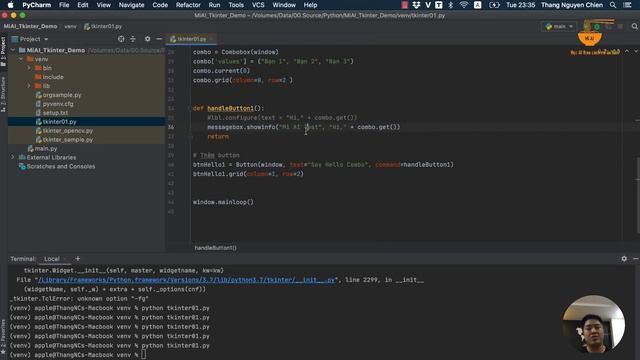
Task: Click the battery status icon
Action: (x=494, y=5)
